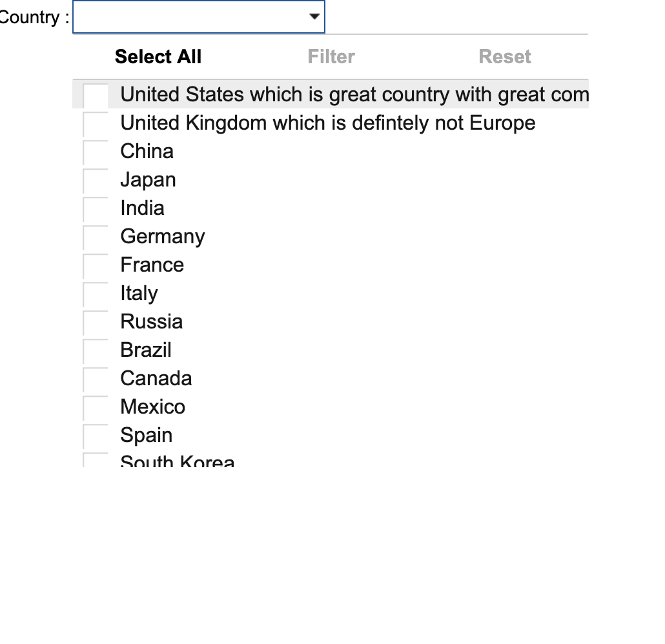Toggle the Brazil checkbox
The image size is (665, 644).
click(96, 351)
